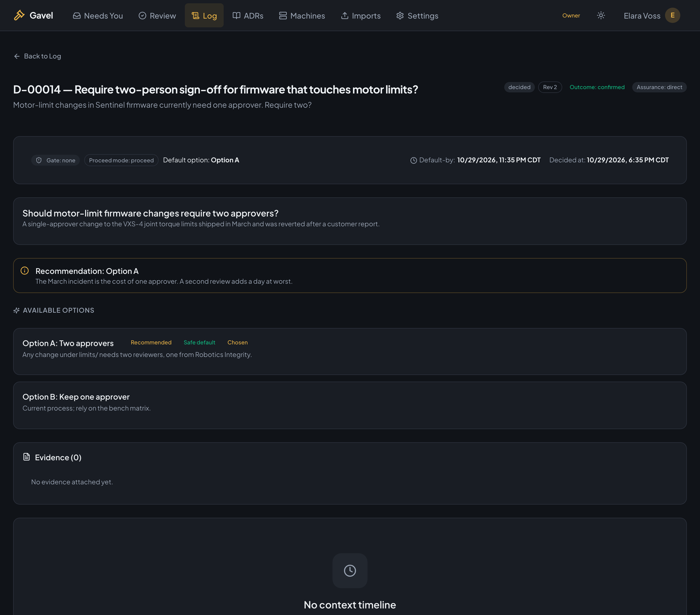Open the Needs You tab

98,16
